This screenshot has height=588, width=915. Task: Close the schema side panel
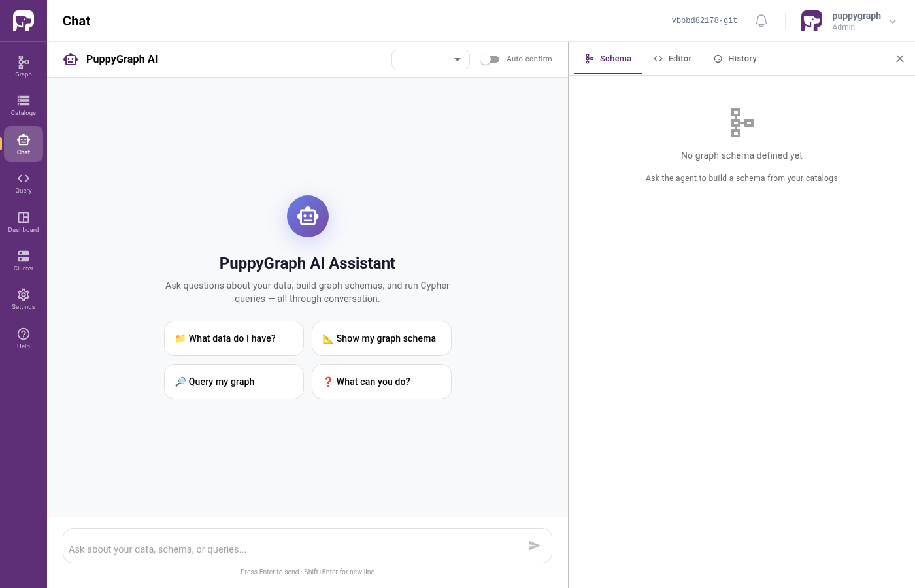coord(900,59)
